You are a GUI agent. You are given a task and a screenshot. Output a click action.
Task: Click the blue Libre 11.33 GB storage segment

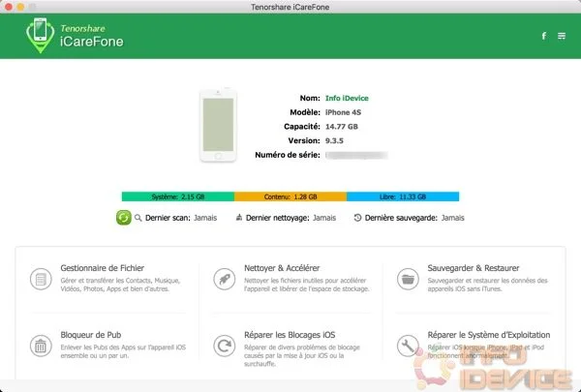coord(403,196)
